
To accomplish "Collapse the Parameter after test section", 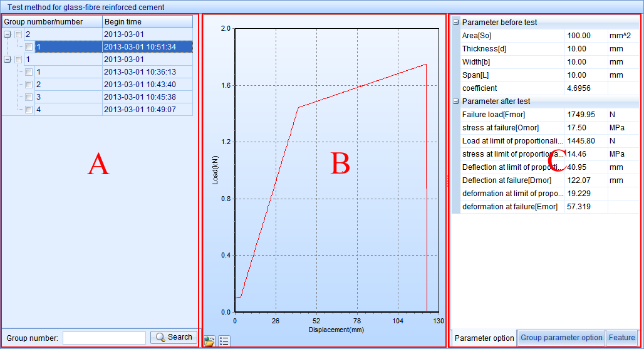I will [455, 102].
